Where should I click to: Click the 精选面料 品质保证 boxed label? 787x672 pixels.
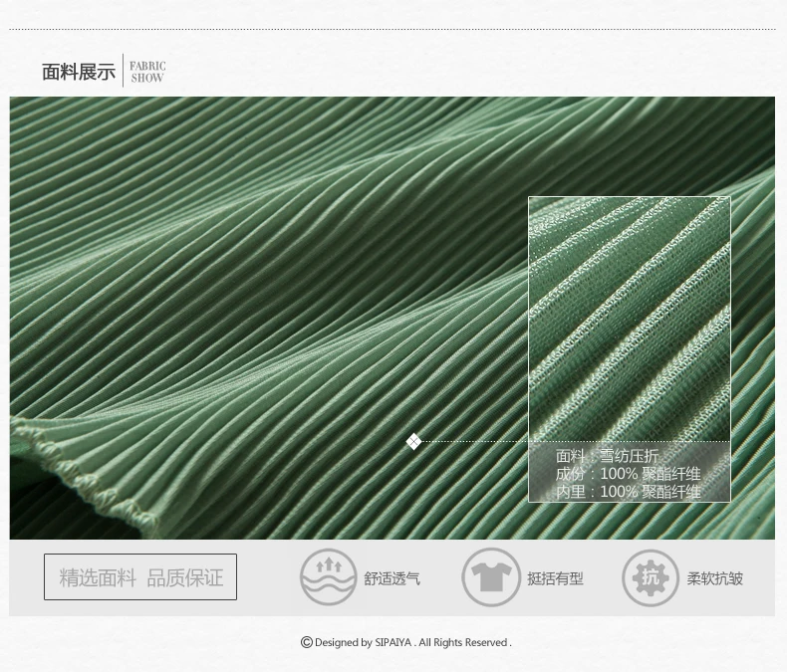(140, 576)
